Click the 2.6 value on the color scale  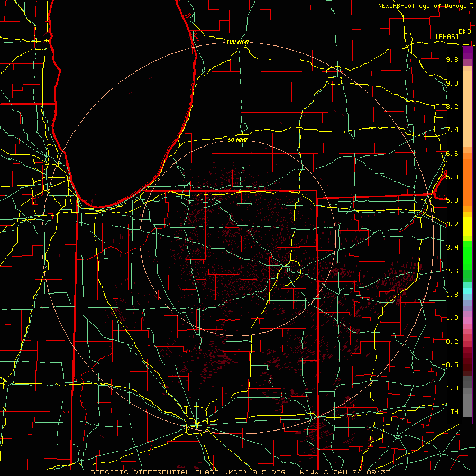[x=452, y=271]
